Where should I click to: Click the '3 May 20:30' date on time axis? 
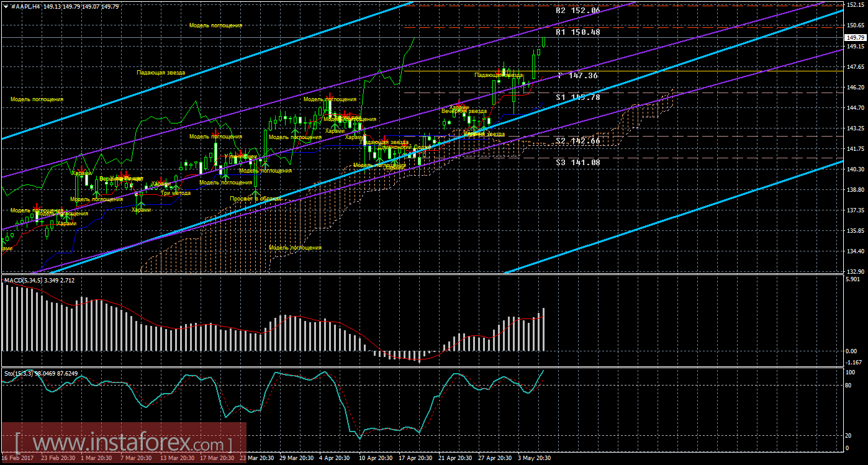535,458
